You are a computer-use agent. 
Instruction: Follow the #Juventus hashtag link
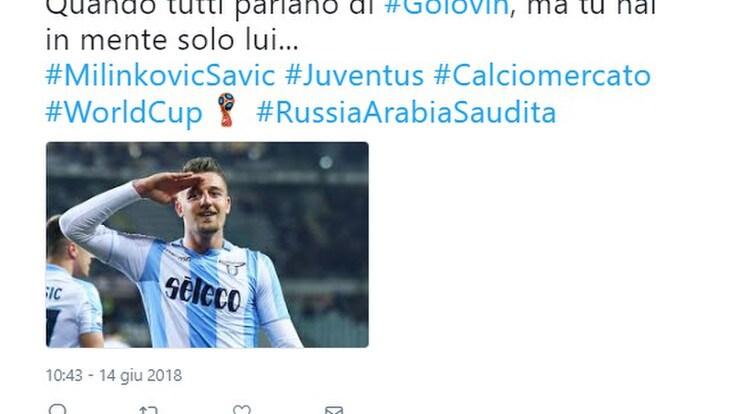click(354, 76)
